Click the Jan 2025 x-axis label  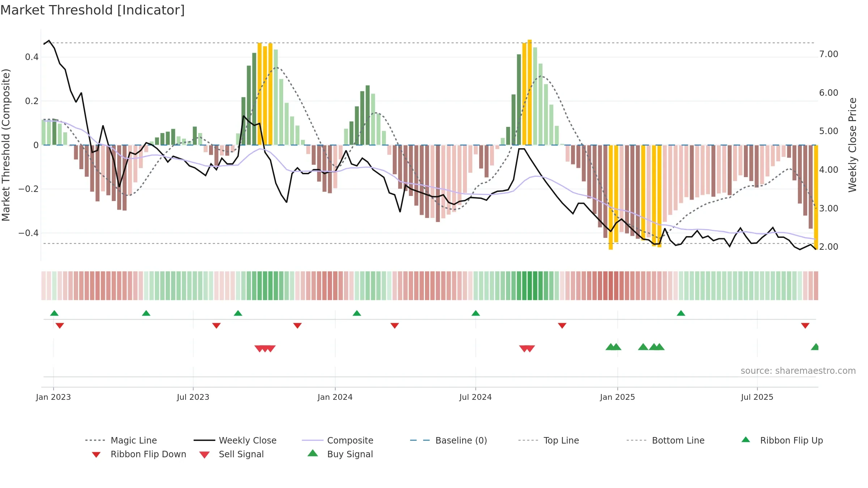click(x=617, y=397)
